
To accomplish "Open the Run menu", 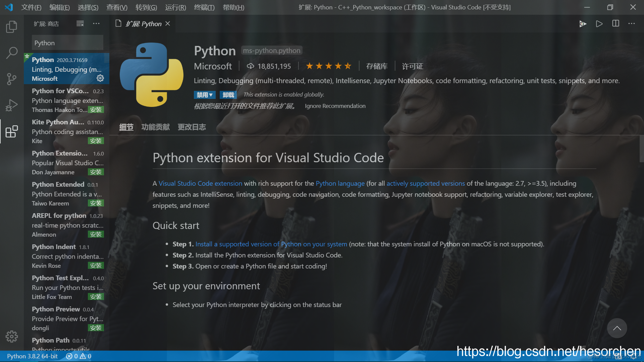I will click(x=175, y=7).
